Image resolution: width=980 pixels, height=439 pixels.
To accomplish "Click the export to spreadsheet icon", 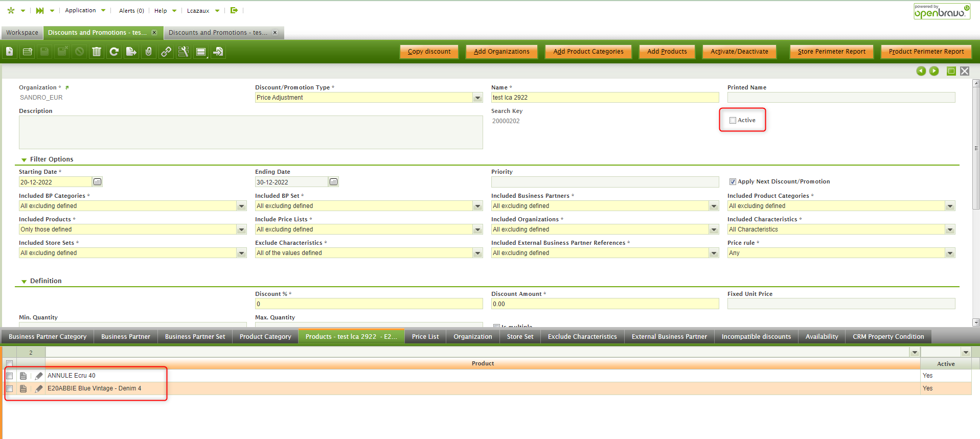I will click(x=131, y=52).
